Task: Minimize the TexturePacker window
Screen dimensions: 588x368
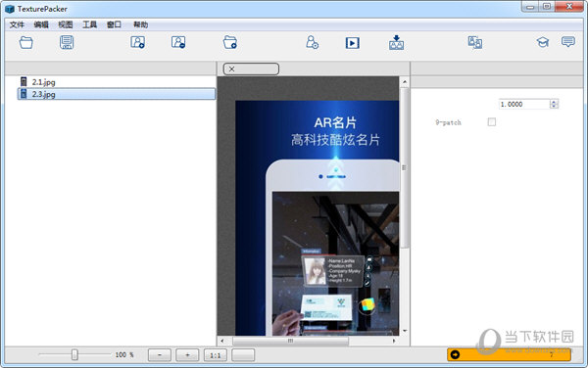Action: 530,7
